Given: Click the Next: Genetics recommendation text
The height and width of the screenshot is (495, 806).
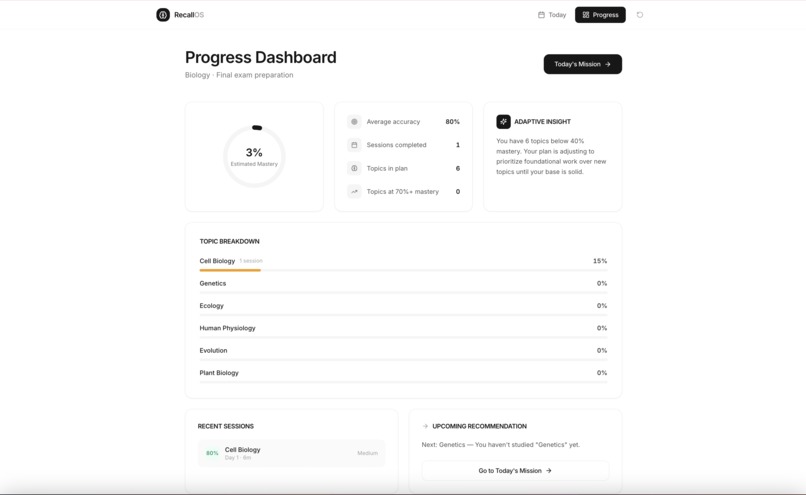Looking at the screenshot, I should (501, 445).
